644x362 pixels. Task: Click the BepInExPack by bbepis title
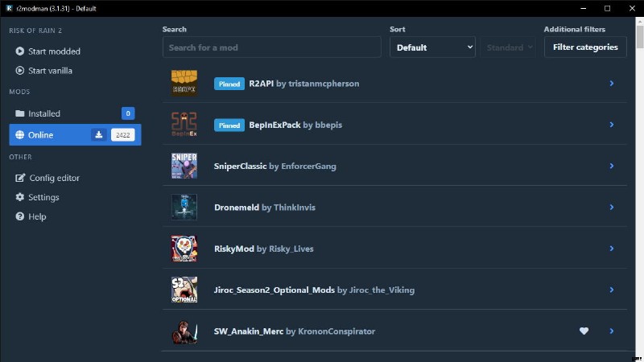point(295,125)
